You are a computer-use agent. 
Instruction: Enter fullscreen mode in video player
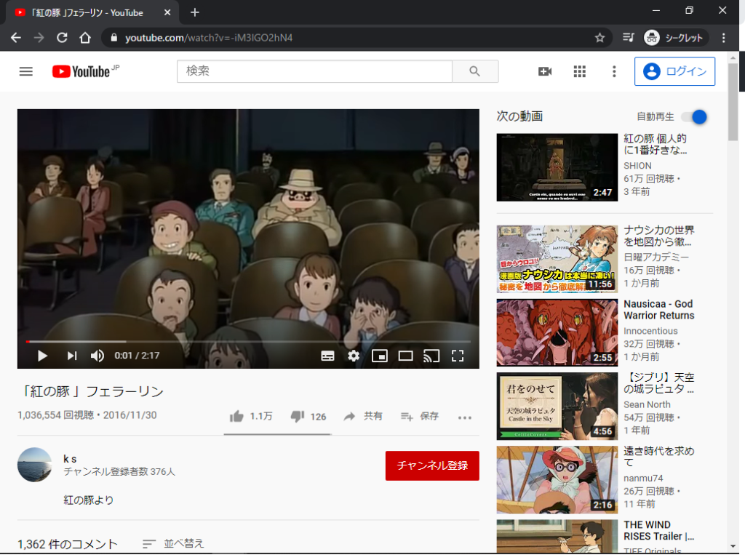[458, 356]
